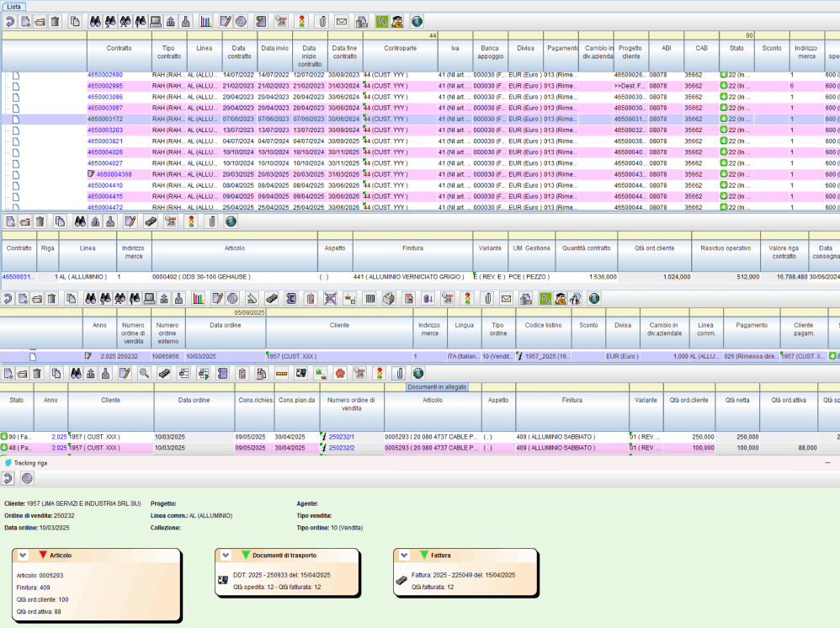Open the envelope mail icon in top toolbar
This screenshot has height=628, width=840.
click(342, 21)
